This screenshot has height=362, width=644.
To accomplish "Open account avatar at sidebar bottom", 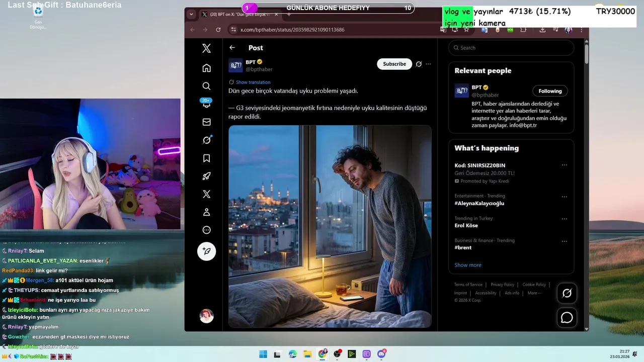I will click(206, 316).
